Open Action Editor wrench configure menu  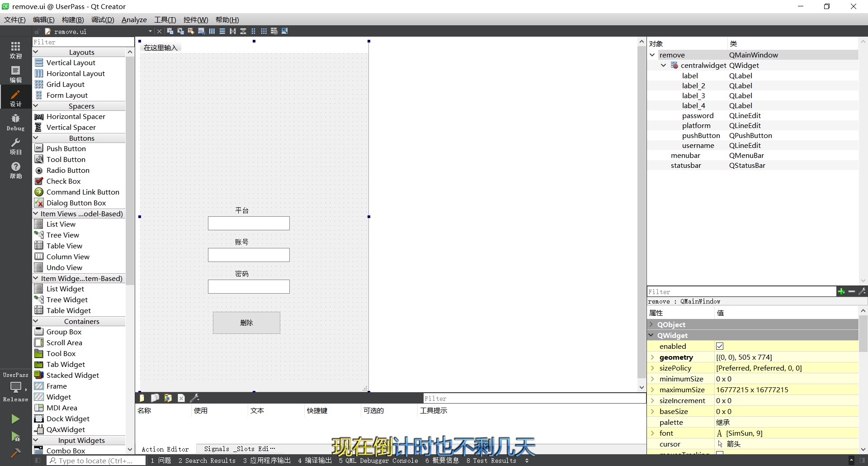[x=194, y=398]
